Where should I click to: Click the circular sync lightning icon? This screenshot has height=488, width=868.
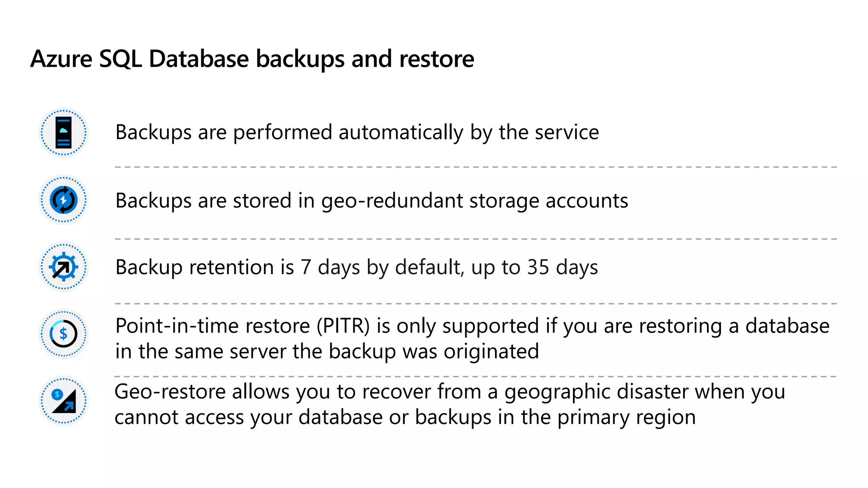(64, 200)
